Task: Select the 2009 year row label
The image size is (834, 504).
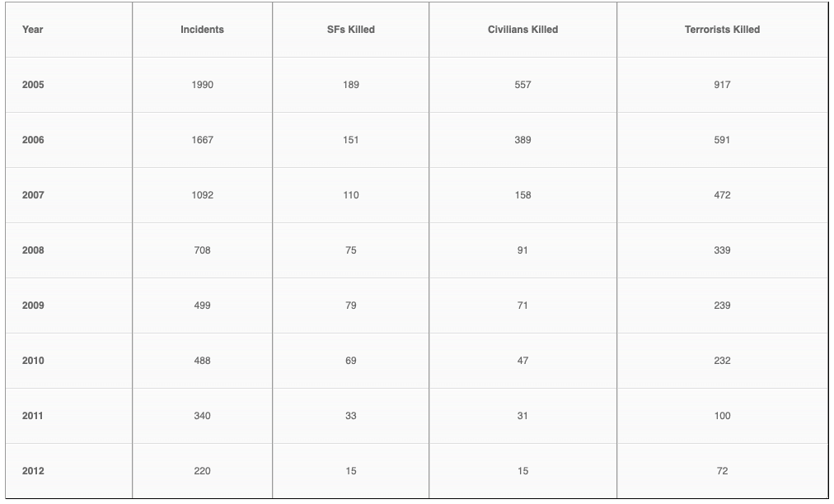Action: click(x=33, y=306)
